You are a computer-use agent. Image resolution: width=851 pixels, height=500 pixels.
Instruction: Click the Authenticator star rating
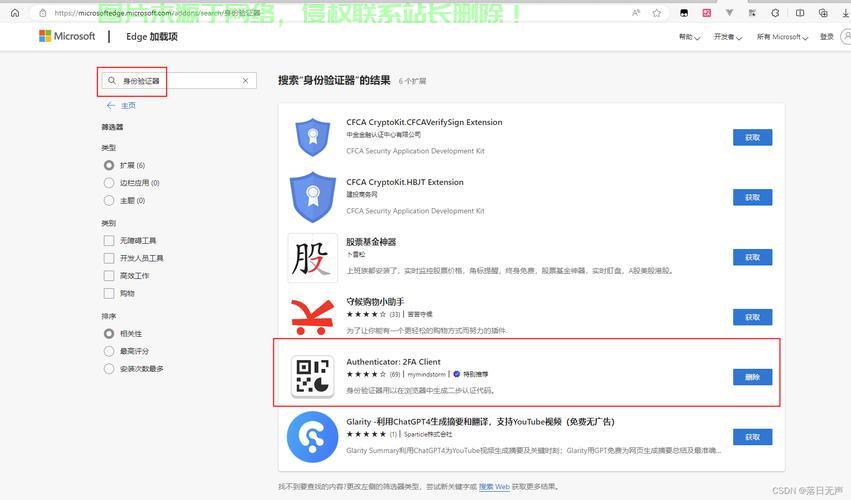click(366, 374)
